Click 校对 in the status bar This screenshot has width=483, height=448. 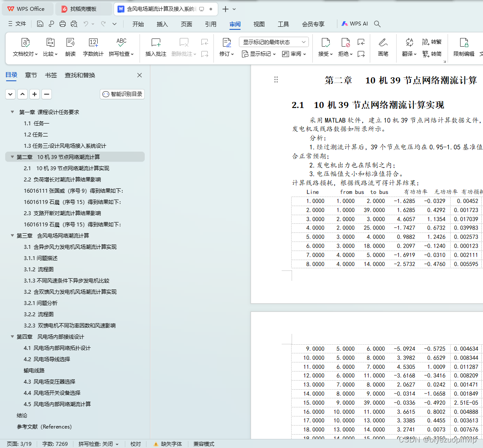click(136, 444)
